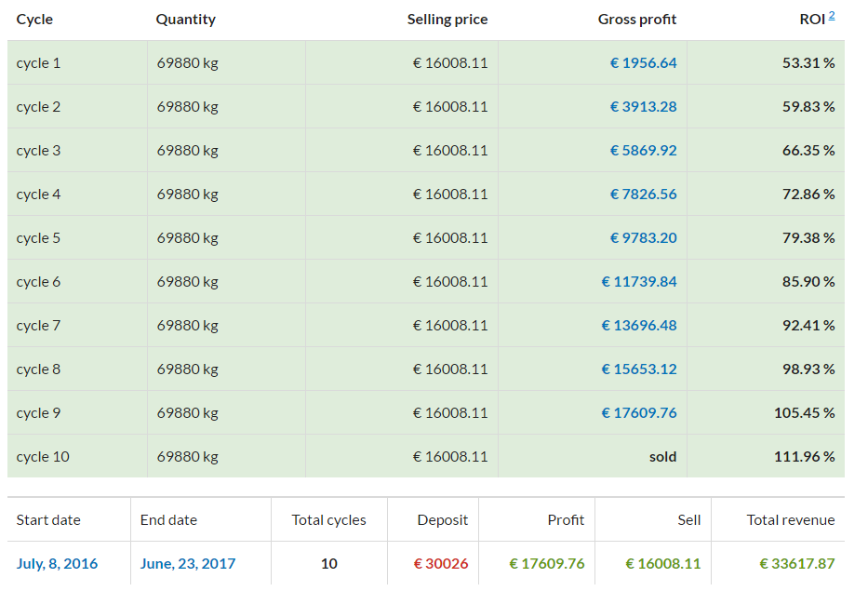The height and width of the screenshot is (591, 868).
Task: Click the € 11739.84 gross profit link
Action: click(x=639, y=282)
